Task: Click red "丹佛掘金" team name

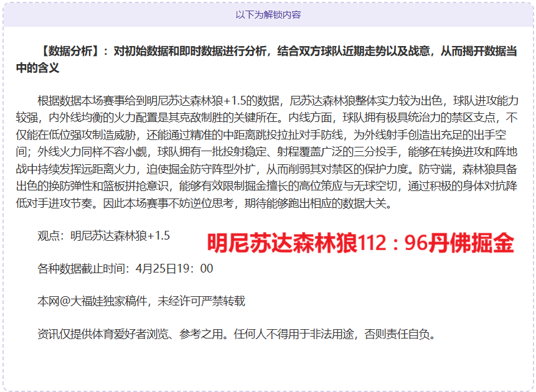Action: click(471, 243)
